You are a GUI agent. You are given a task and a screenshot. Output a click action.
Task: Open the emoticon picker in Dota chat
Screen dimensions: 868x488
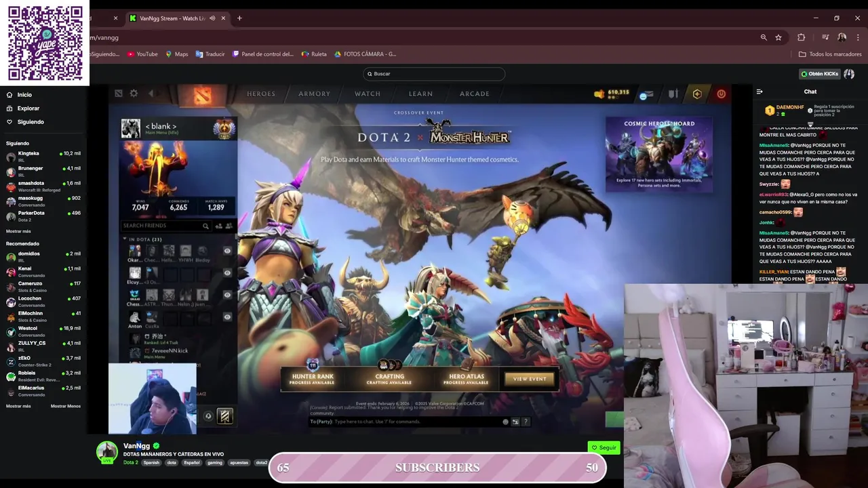coord(505,422)
